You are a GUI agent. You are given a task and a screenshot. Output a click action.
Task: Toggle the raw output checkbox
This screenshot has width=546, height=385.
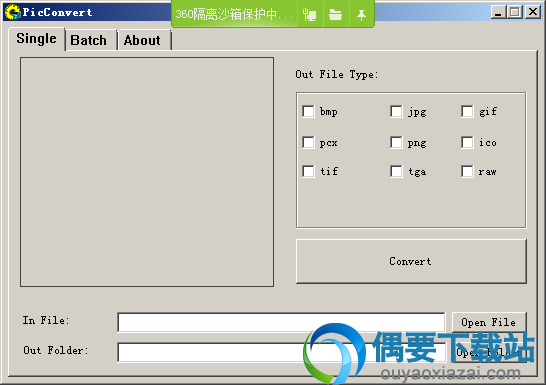pos(467,171)
